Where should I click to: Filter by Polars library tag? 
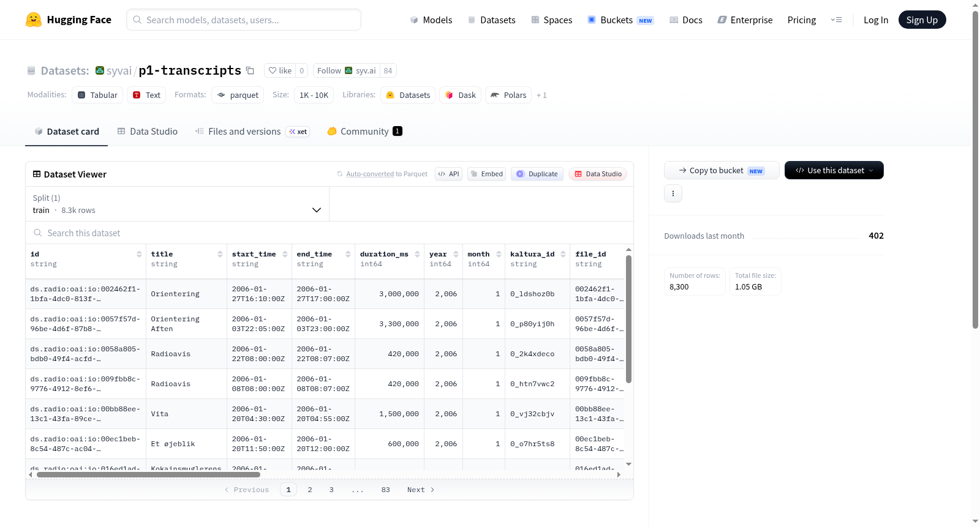pos(508,95)
